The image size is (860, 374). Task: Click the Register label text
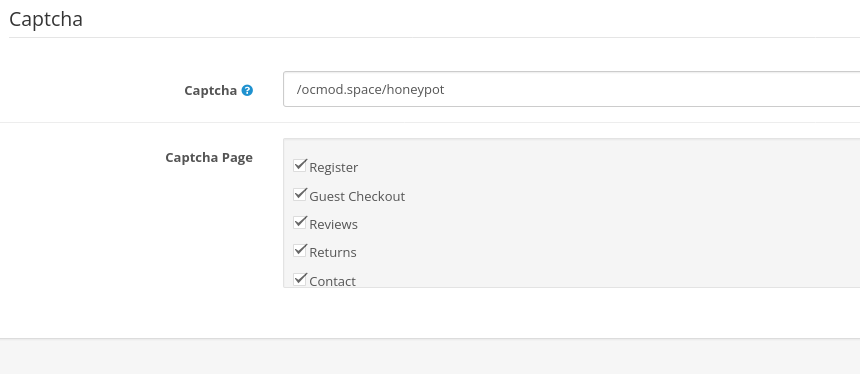coord(333,168)
